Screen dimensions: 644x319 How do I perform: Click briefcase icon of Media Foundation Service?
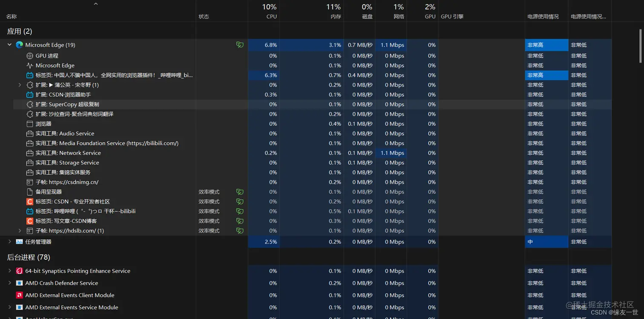point(30,143)
